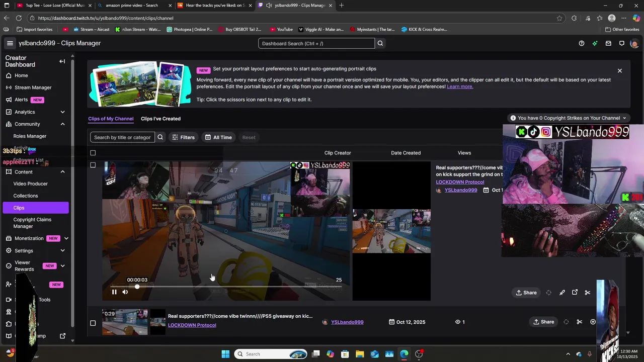The image size is (644, 362).
Task: Open Roles Manager under Community
Action: (x=30, y=136)
